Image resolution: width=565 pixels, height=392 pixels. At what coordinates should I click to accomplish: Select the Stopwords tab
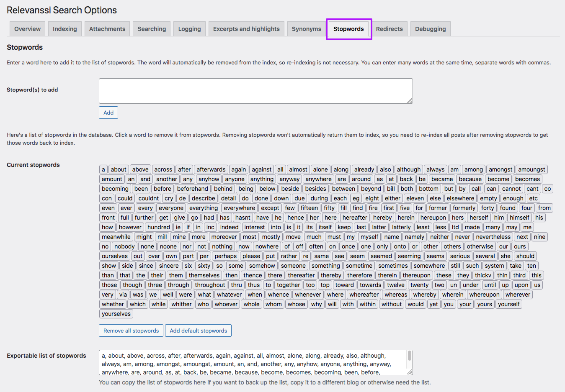coord(348,29)
